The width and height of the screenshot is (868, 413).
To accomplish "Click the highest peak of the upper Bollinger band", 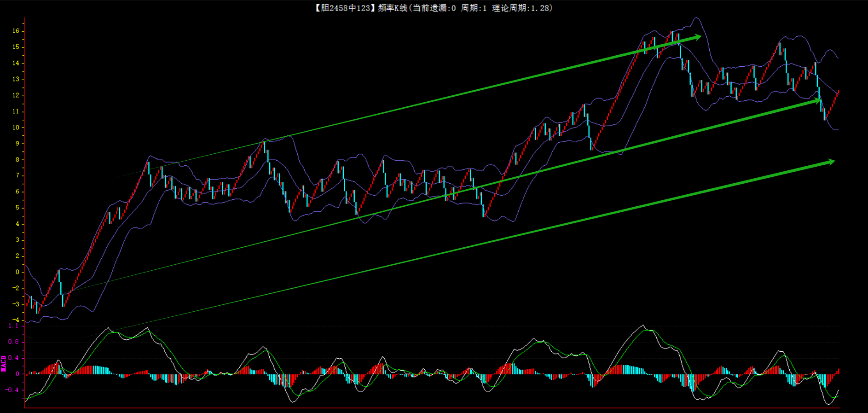I will click(x=696, y=18).
